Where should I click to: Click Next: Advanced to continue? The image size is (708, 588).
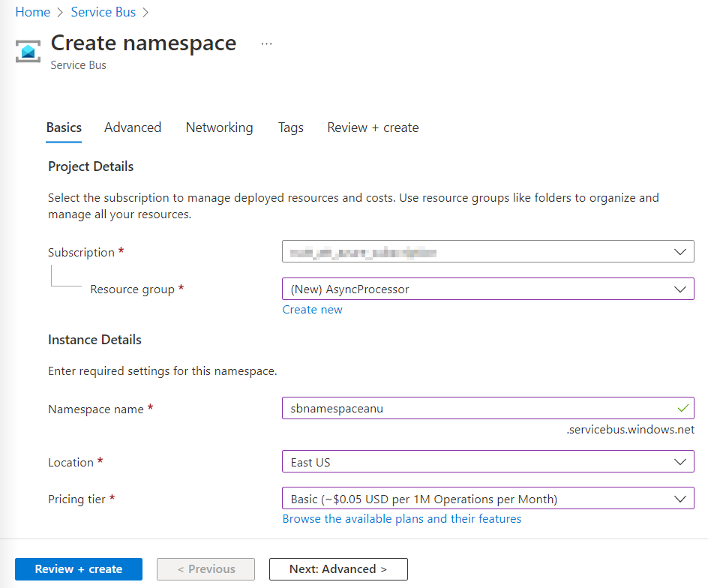click(338, 568)
